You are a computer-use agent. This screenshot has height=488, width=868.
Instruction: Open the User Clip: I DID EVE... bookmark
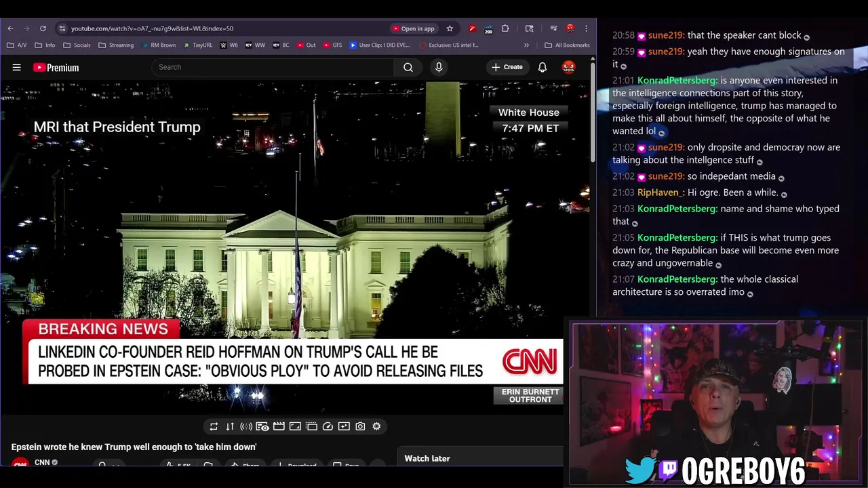380,45
